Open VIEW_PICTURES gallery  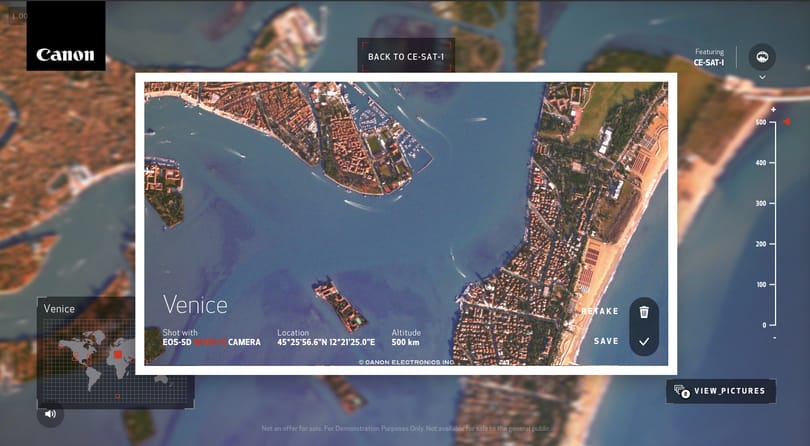721,391
